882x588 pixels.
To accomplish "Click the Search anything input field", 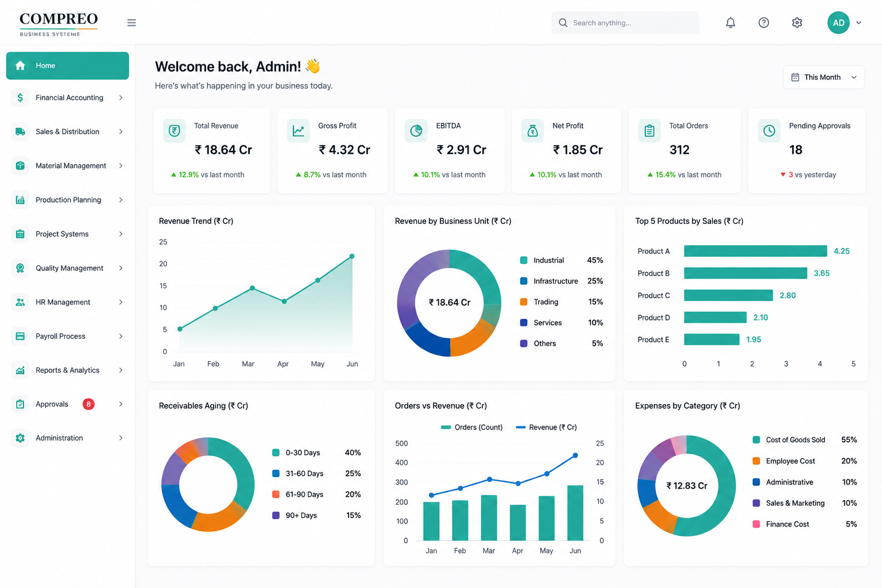I will click(625, 23).
